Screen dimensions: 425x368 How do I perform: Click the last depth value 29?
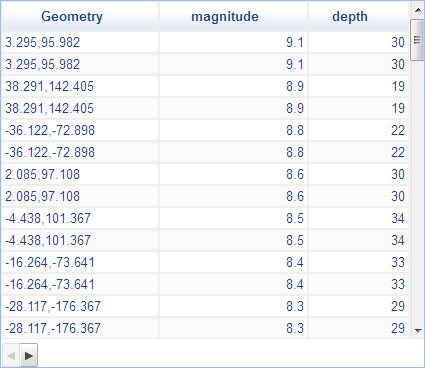(x=398, y=328)
